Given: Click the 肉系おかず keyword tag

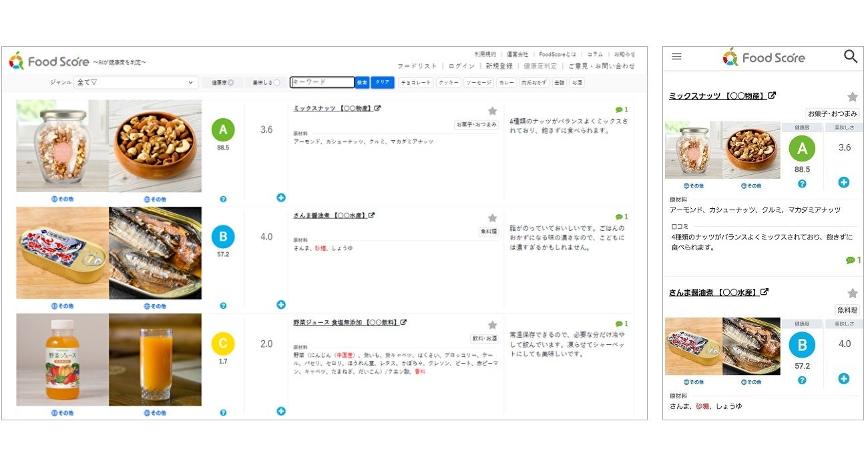Looking at the screenshot, I should (534, 83).
